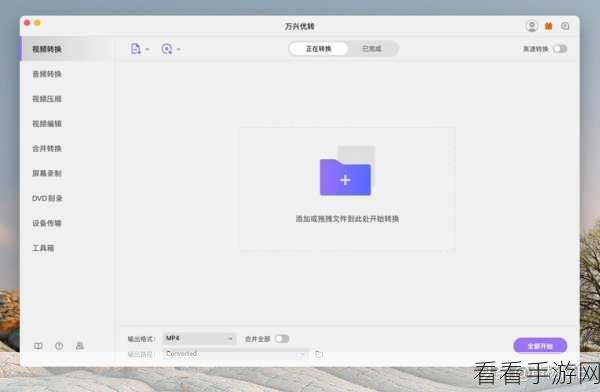Click the output folder browse icon

click(x=319, y=354)
